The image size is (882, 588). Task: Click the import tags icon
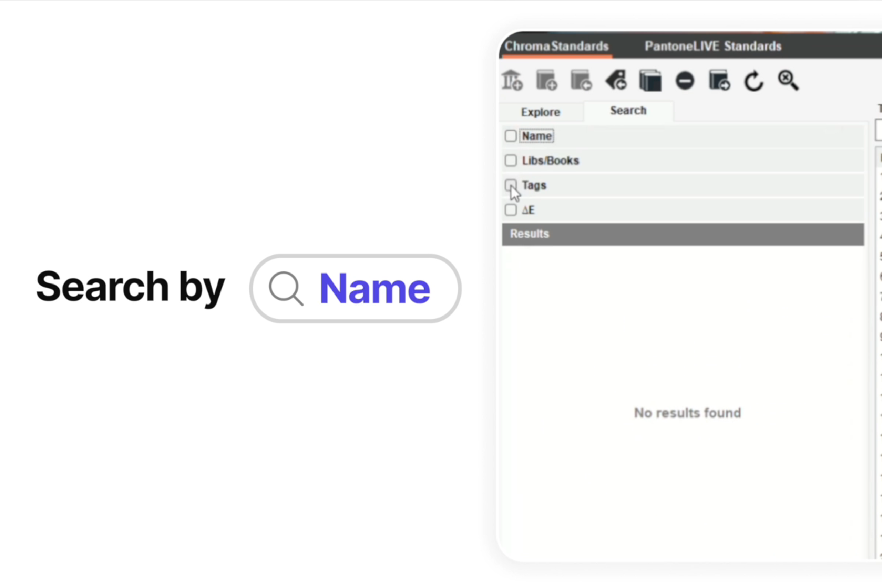click(616, 80)
